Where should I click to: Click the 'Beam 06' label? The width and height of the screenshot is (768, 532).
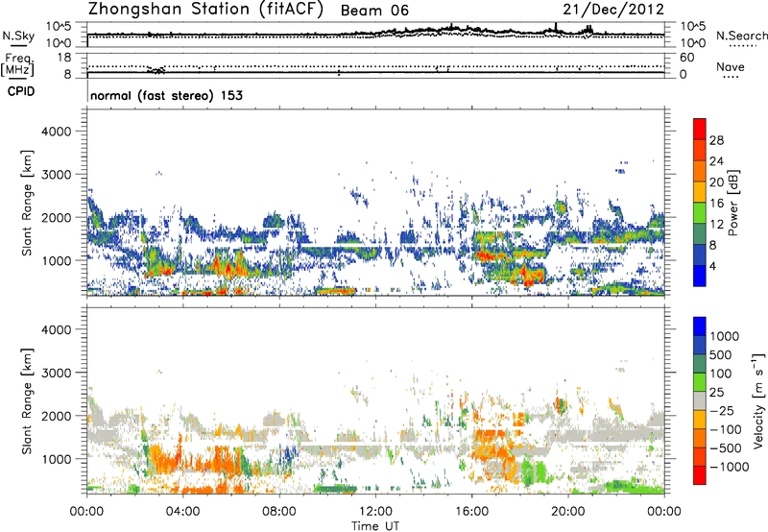click(x=374, y=11)
